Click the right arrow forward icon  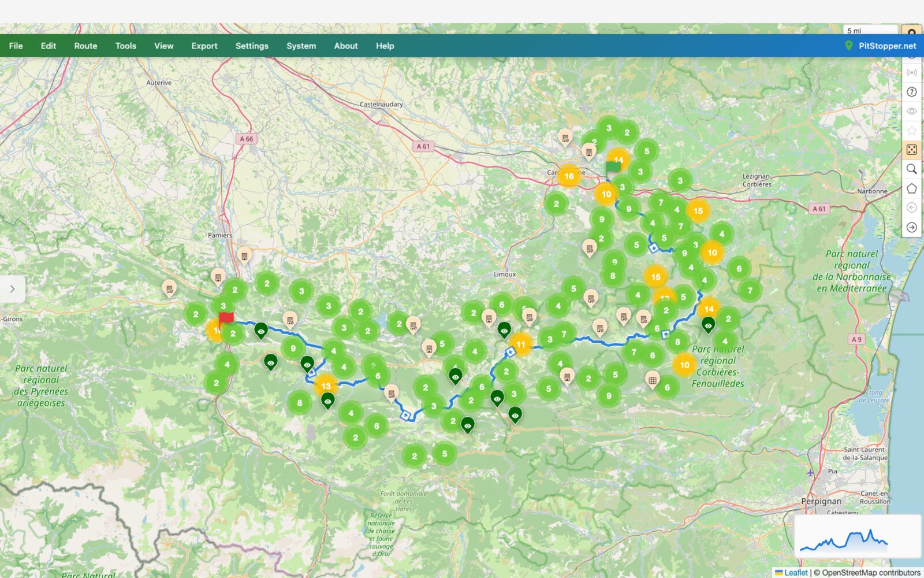(x=911, y=227)
